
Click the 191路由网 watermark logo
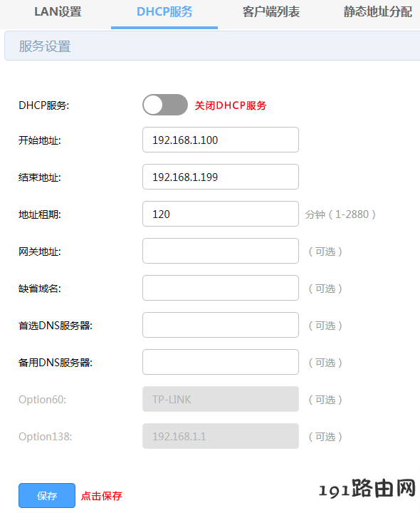(367, 489)
